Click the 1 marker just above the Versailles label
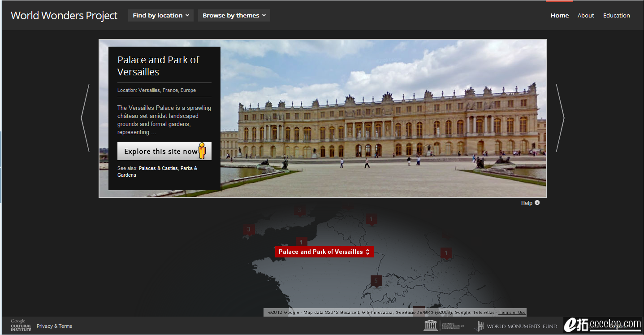The height and width of the screenshot is (335, 644). point(301,242)
